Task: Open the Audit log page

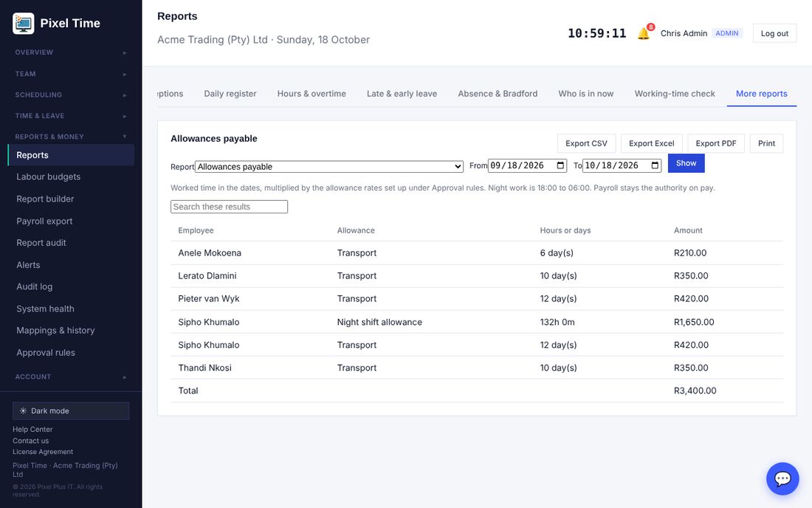Action: coord(71,287)
